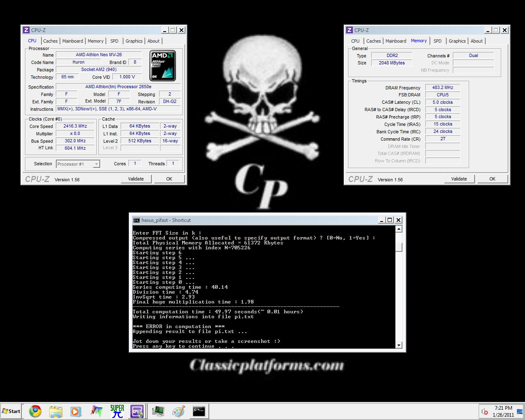Click the Show Desktop icon near the clock
This screenshot has width=525, height=420.
click(520, 411)
